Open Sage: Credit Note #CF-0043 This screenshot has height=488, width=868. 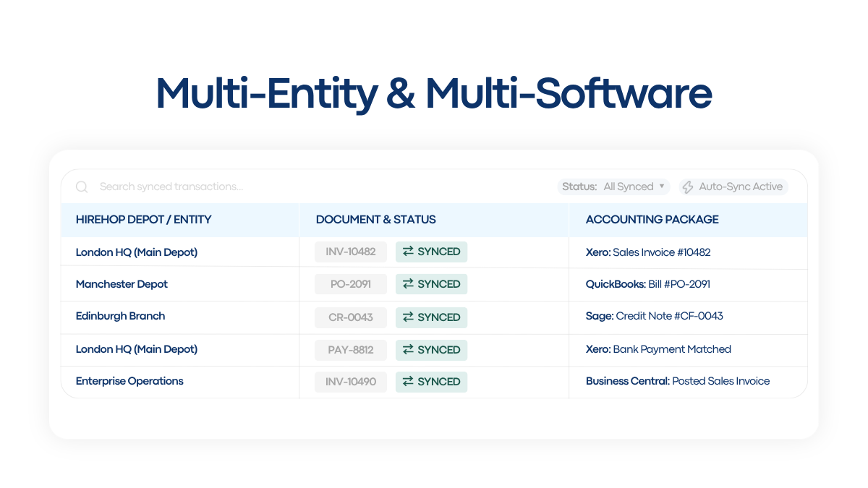pyautogui.click(x=655, y=316)
